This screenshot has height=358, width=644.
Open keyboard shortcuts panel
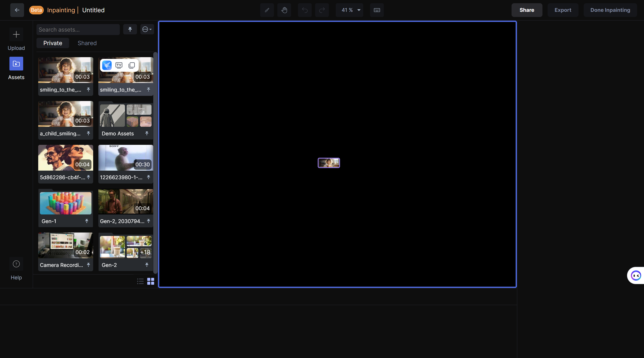point(377,10)
